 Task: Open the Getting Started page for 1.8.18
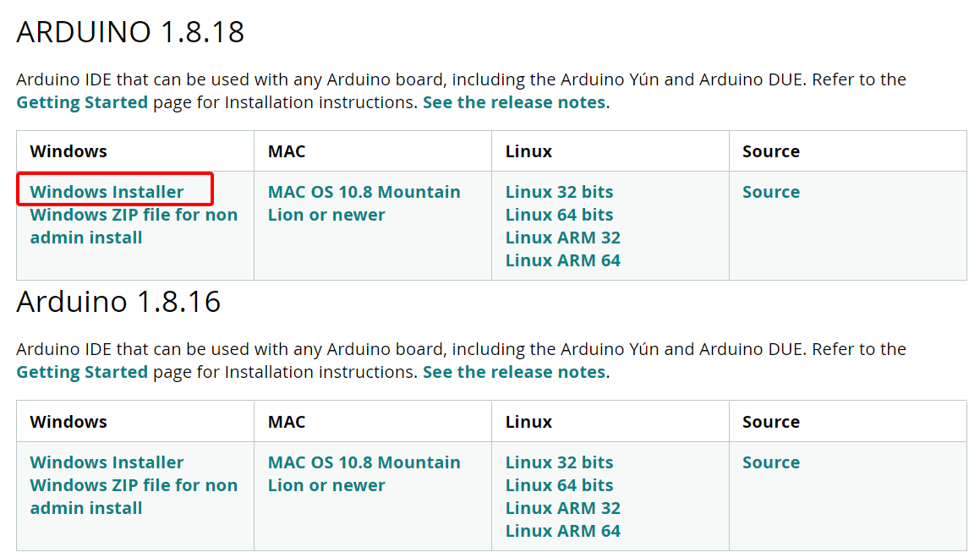(x=81, y=101)
